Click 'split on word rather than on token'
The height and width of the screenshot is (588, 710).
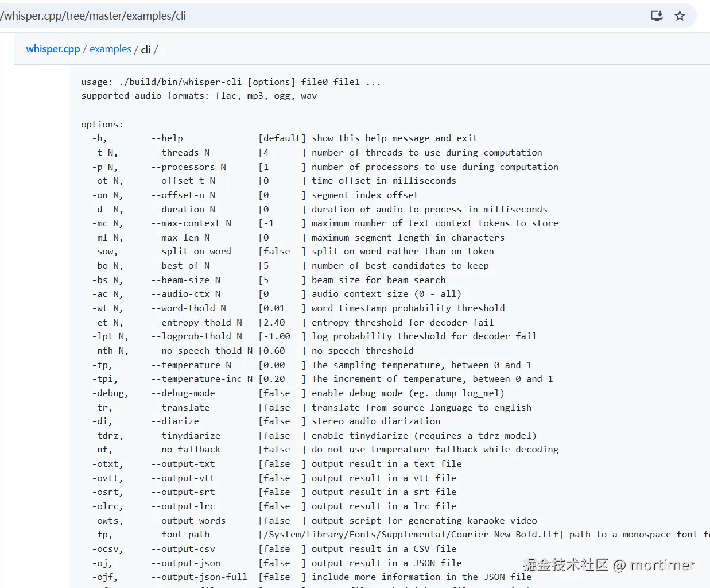(x=403, y=252)
